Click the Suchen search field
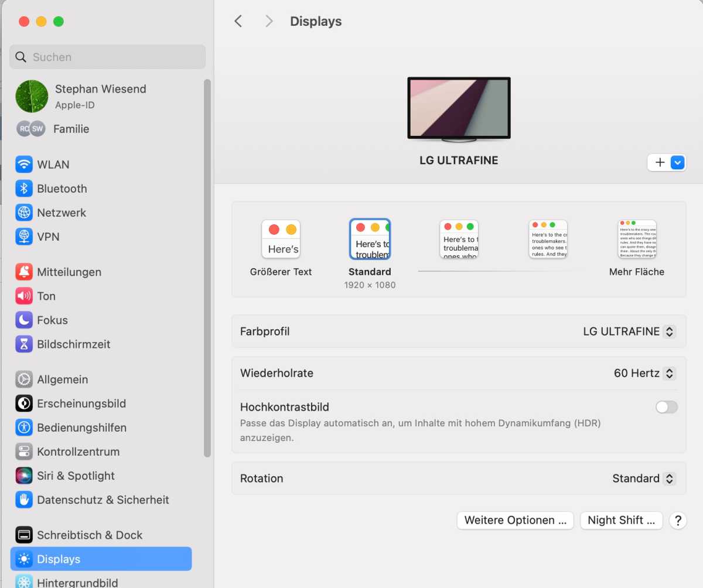Screen dimensions: 703x588 (108, 57)
